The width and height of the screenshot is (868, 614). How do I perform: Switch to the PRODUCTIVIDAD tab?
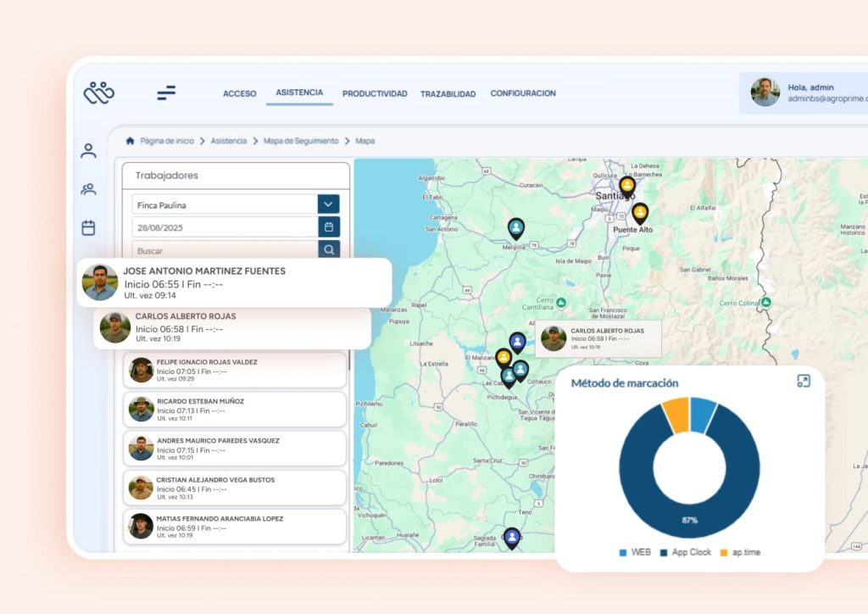[x=375, y=94]
